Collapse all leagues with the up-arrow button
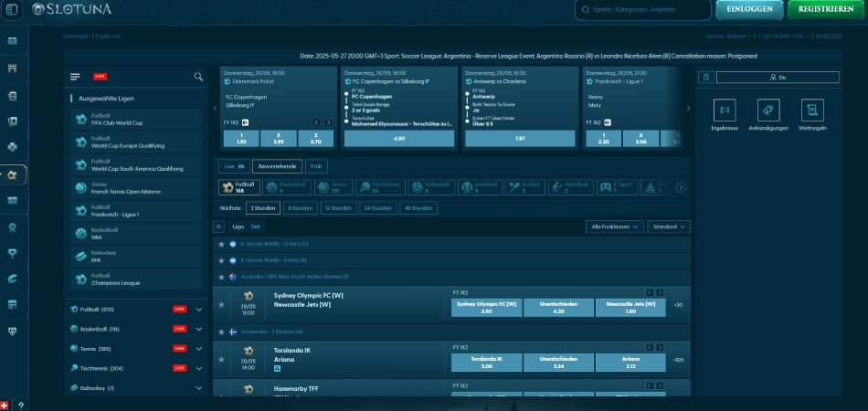 [218, 227]
